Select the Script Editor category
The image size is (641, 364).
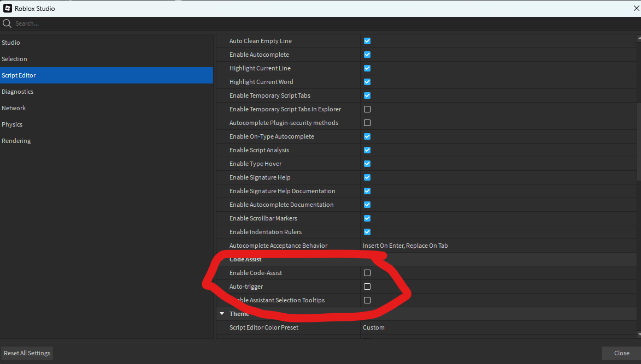click(107, 75)
